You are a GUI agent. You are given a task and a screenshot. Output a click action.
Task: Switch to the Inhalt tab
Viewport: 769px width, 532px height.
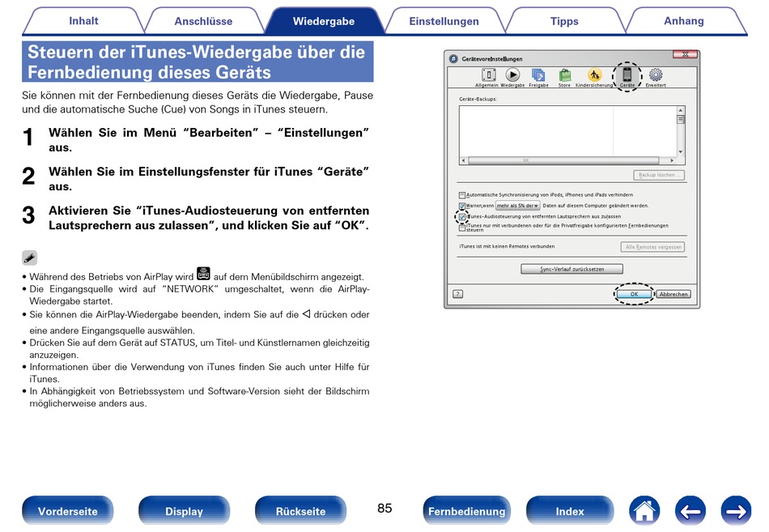pos(83,21)
